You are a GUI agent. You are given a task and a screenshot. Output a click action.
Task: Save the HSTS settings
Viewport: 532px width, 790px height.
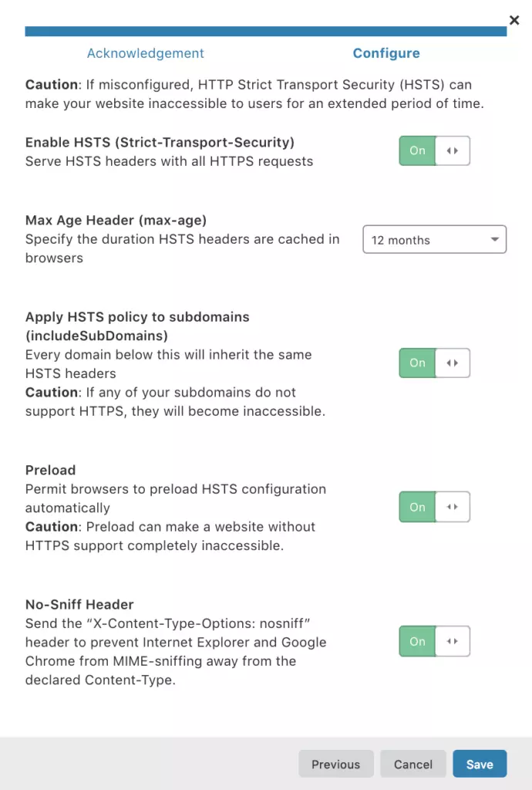pos(479,764)
